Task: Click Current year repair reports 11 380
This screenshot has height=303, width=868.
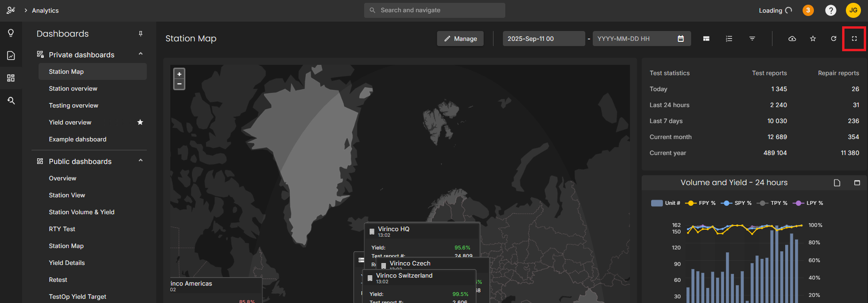Action: click(850, 153)
